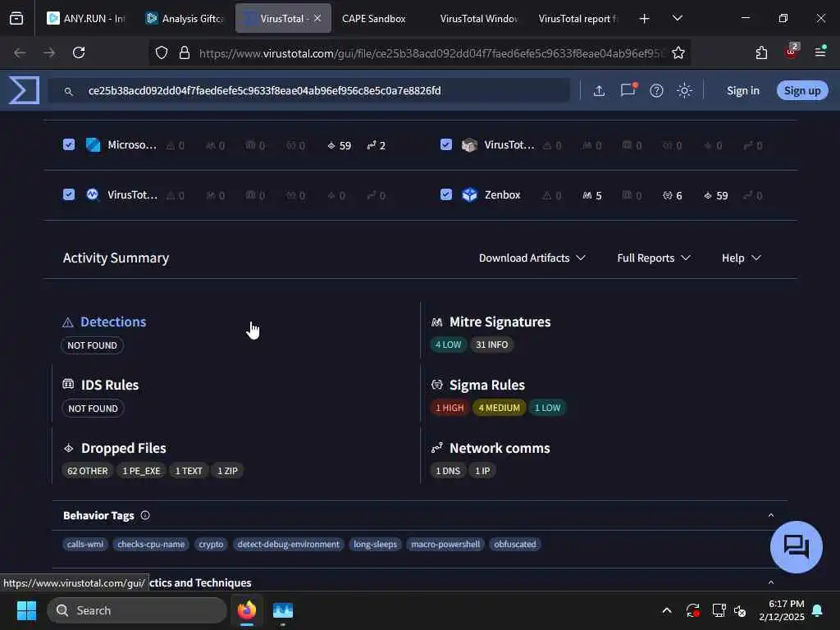Click the Sign in link
This screenshot has width=840, height=630.
(x=743, y=90)
